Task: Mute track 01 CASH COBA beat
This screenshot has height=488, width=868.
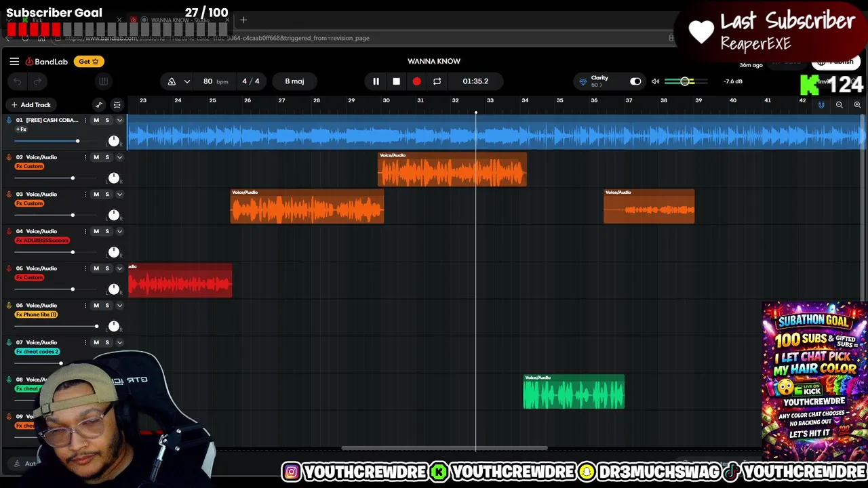Action: [96, 120]
